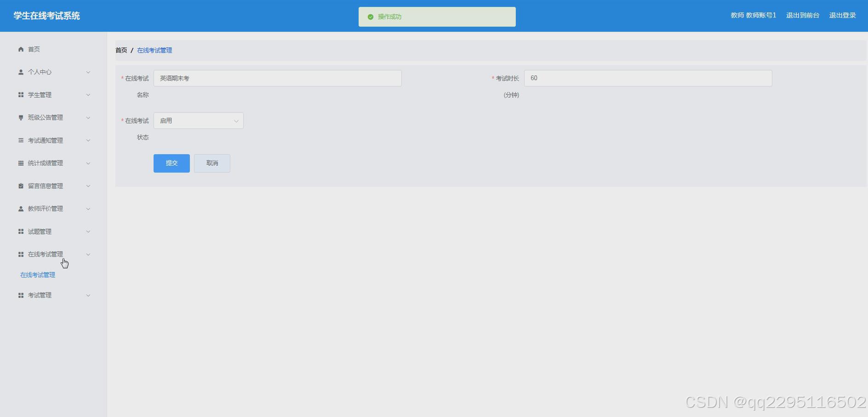Screen dimensions: 868x417
Task: Click the 取消 button
Action: (x=212, y=163)
